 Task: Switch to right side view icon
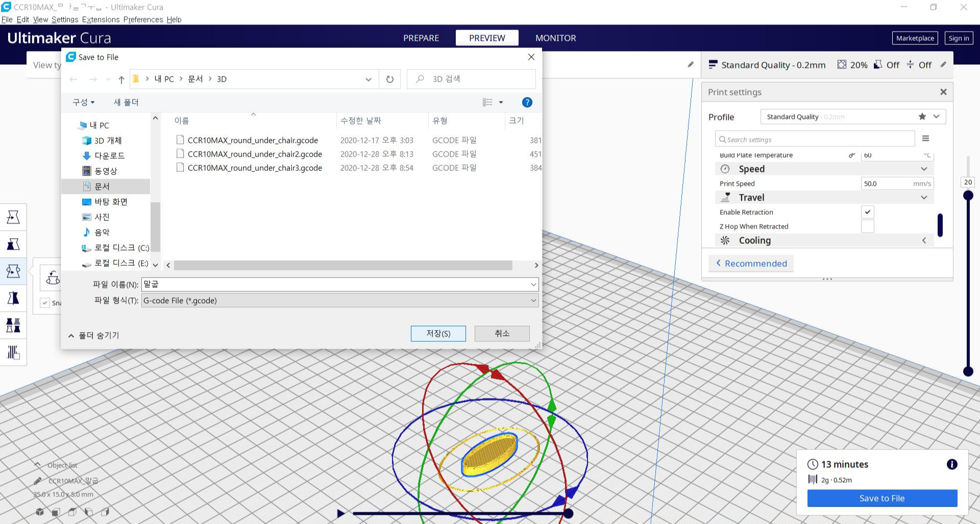point(105,512)
